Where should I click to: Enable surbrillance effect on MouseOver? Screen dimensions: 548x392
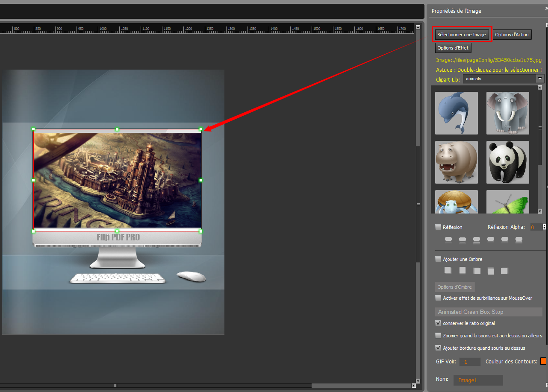tap(438, 298)
